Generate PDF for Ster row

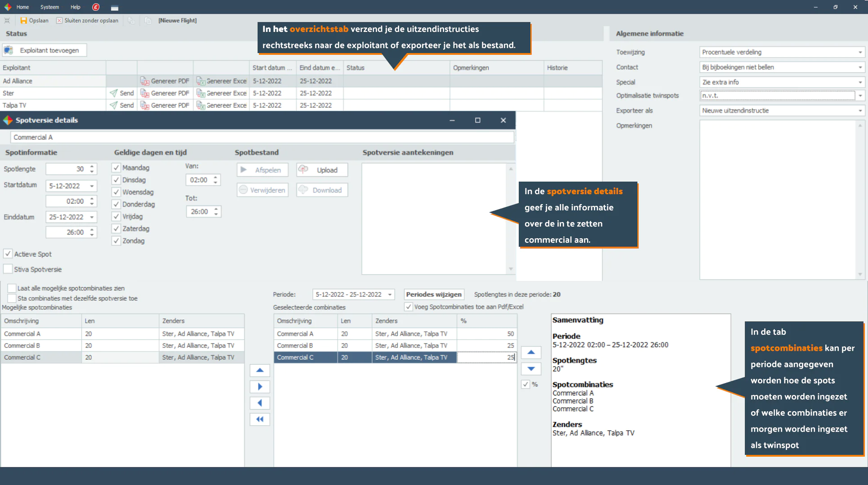tap(165, 93)
